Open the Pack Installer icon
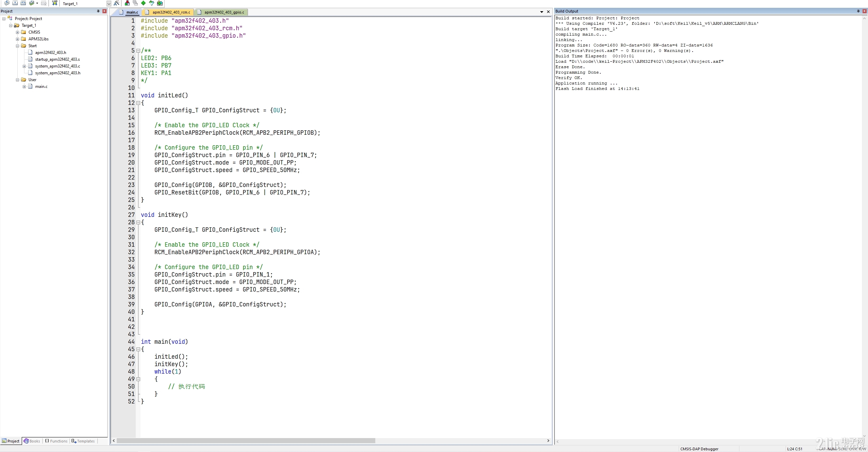Viewport: 868px width, 452px height. pyautogui.click(x=160, y=3)
